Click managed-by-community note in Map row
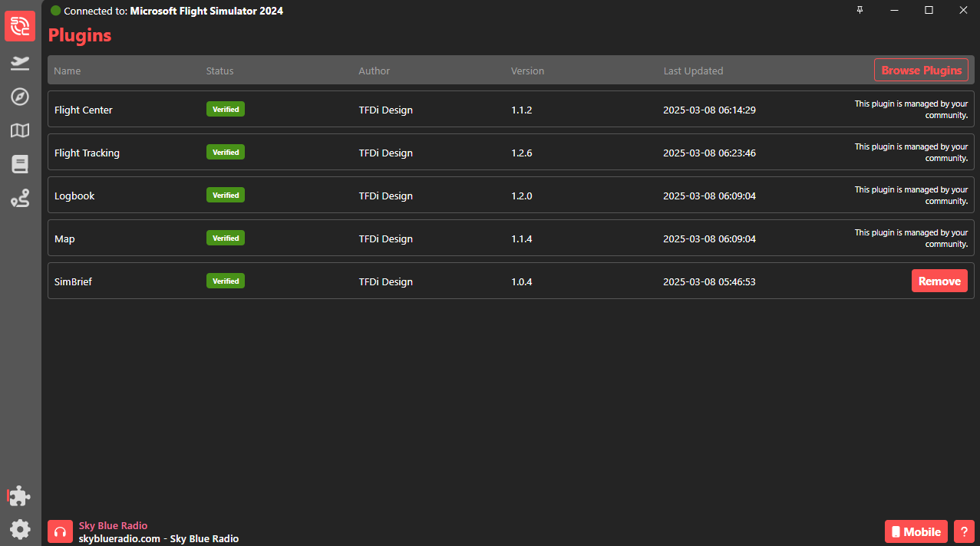The height and width of the screenshot is (546, 980). coord(912,238)
